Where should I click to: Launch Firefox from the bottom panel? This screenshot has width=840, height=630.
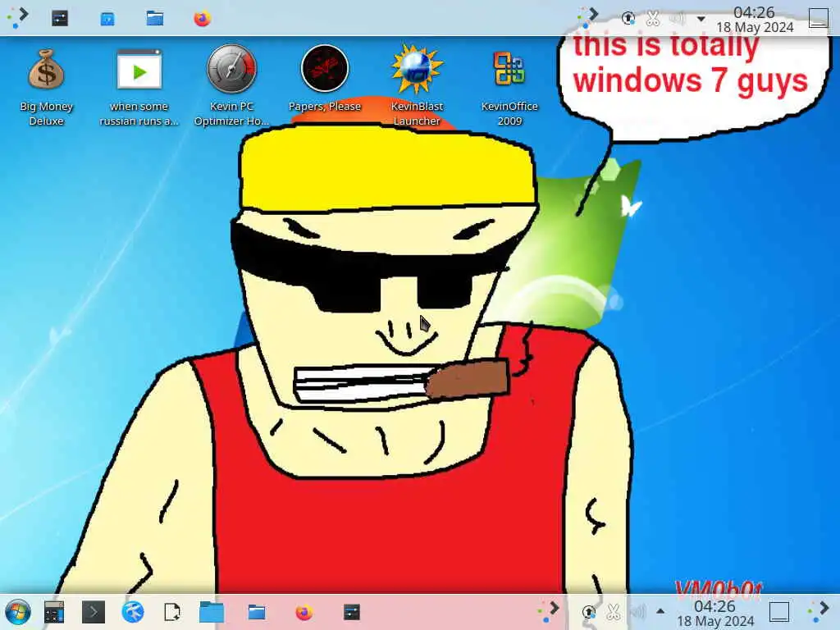click(304, 612)
